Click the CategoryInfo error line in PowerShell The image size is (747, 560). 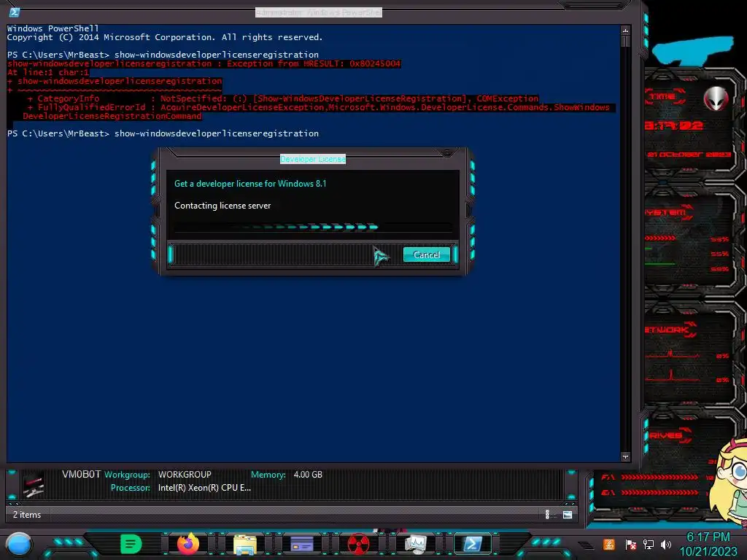[283, 98]
